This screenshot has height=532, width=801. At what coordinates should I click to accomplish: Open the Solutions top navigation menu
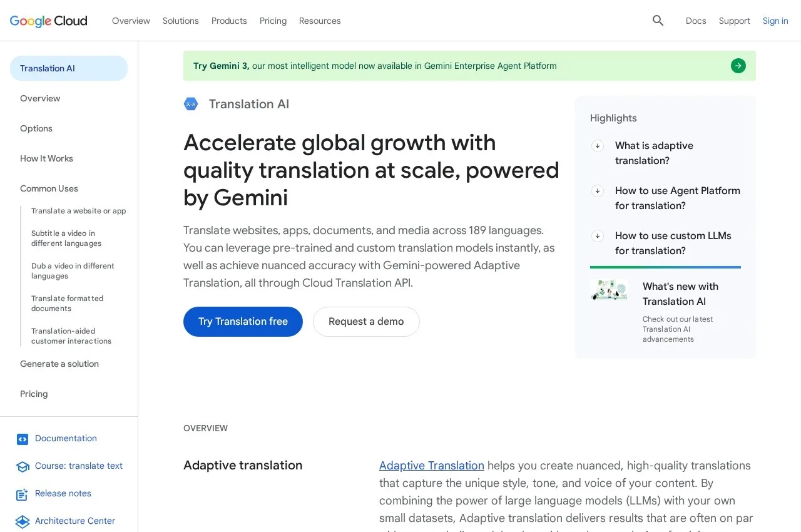(x=181, y=21)
